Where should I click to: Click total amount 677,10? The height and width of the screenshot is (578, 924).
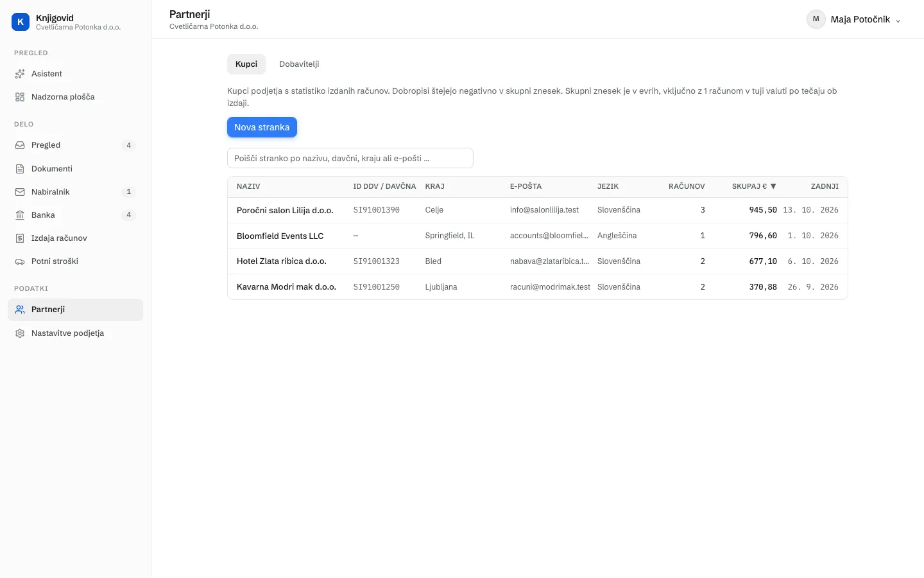[763, 261]
